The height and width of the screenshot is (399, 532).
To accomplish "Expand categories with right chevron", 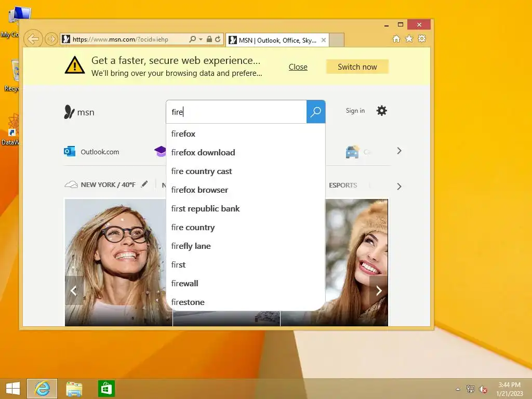I will click(399, 187).
